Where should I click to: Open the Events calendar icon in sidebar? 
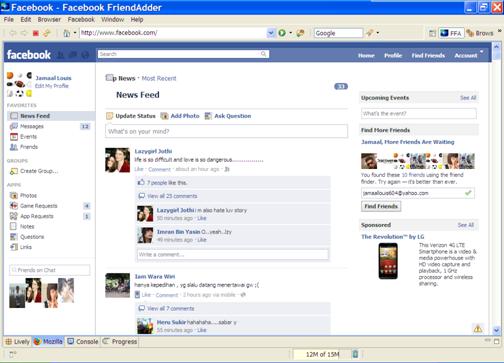tap(14, 137)
